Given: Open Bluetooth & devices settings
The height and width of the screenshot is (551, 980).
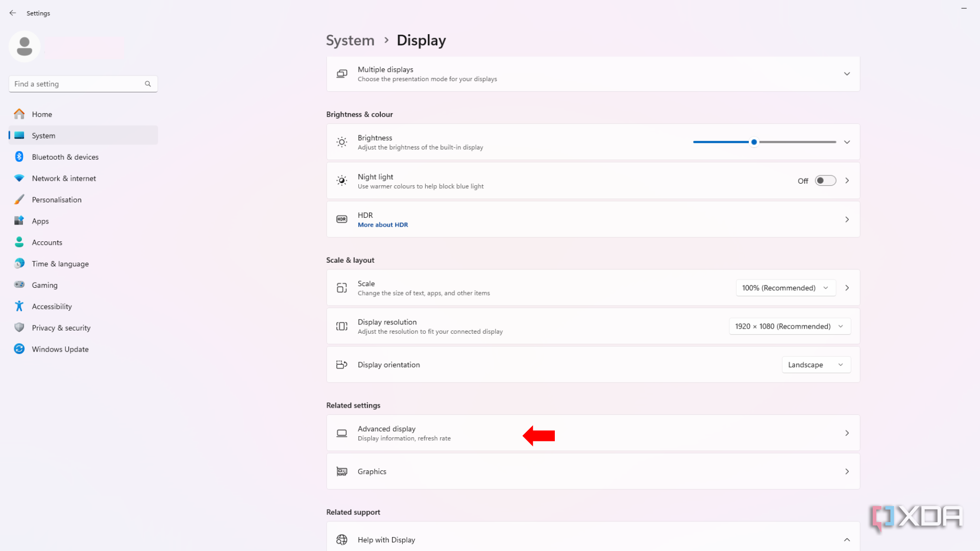Looking at the screenshot, I should (x=65, y=157).
